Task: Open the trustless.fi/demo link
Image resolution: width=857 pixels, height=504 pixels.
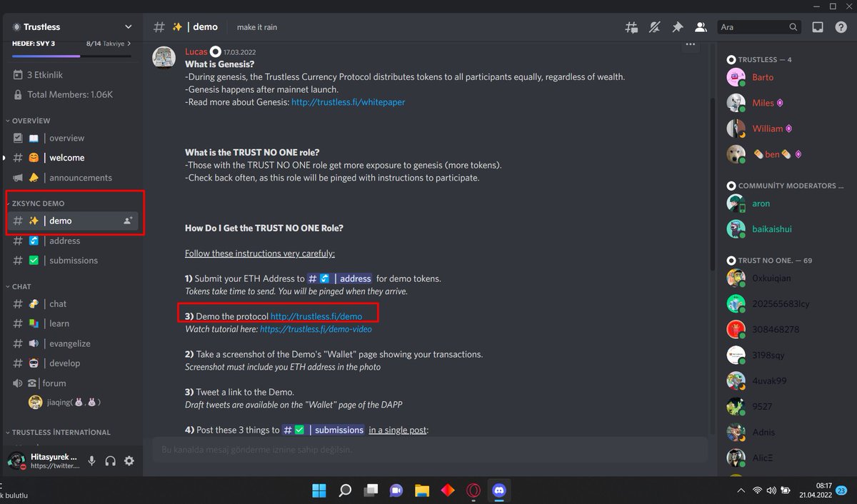Action: click(316, 316)
